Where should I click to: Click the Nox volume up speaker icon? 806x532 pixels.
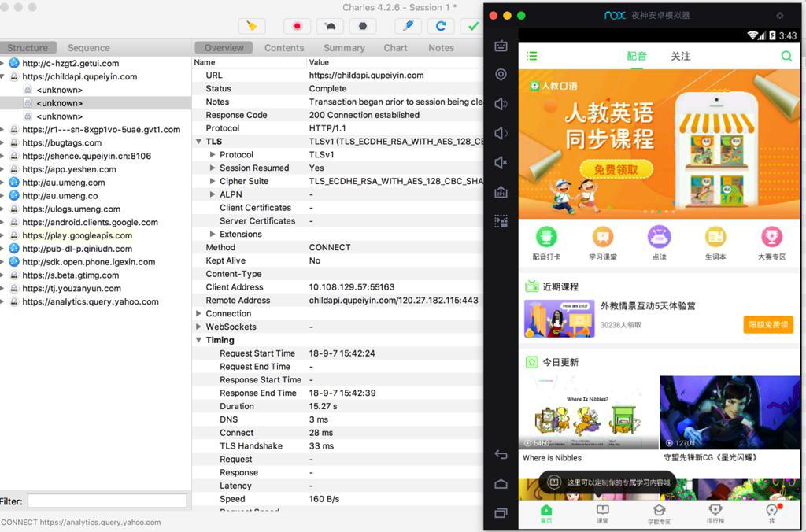[501, 105]
